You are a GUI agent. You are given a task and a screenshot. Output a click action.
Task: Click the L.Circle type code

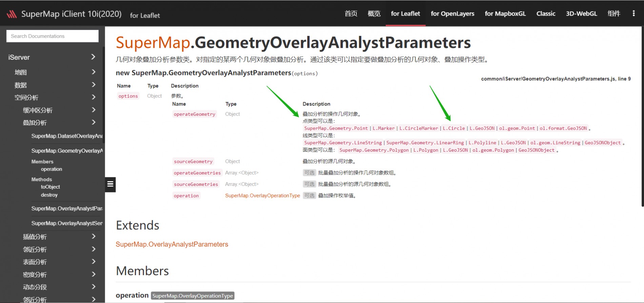(454, 128)
